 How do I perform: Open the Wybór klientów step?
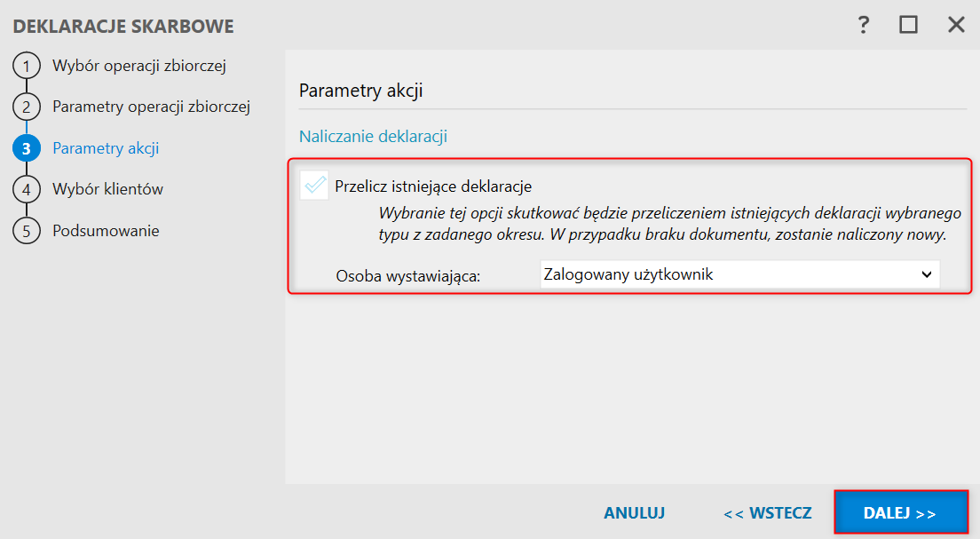click(x=107, y=189)
